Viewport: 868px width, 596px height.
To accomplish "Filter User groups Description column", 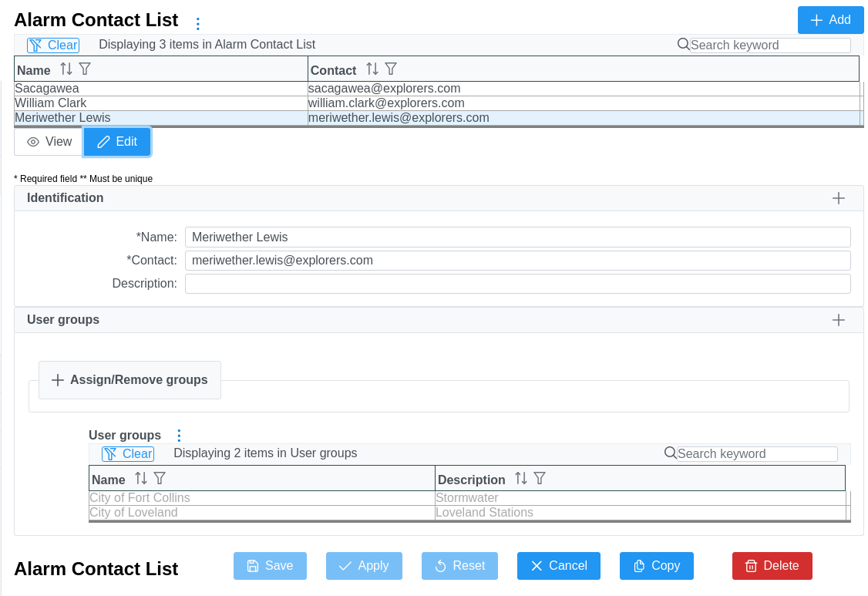I will 540,479.
